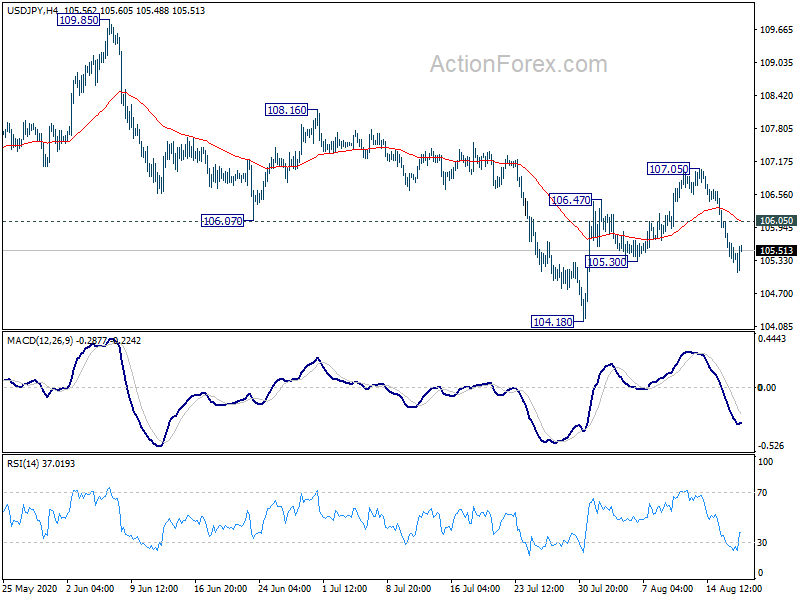The width and height of the screenshot is (800, 600).
Task: Click the 107.175 price axis value
Action: (777, 161)
